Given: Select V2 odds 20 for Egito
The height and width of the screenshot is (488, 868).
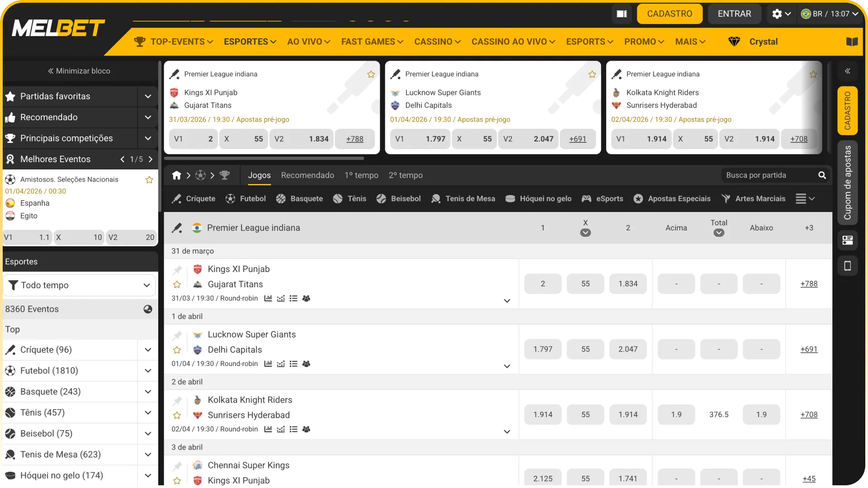Looking at the screenshot, I should (131, 237).
